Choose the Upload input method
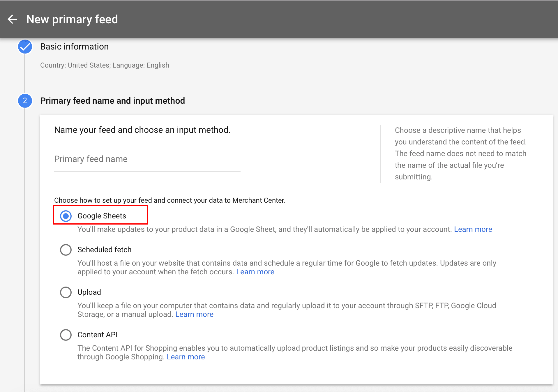Image resolution: width=558 pixels, height=392 pixels. [x=66, y=292]
